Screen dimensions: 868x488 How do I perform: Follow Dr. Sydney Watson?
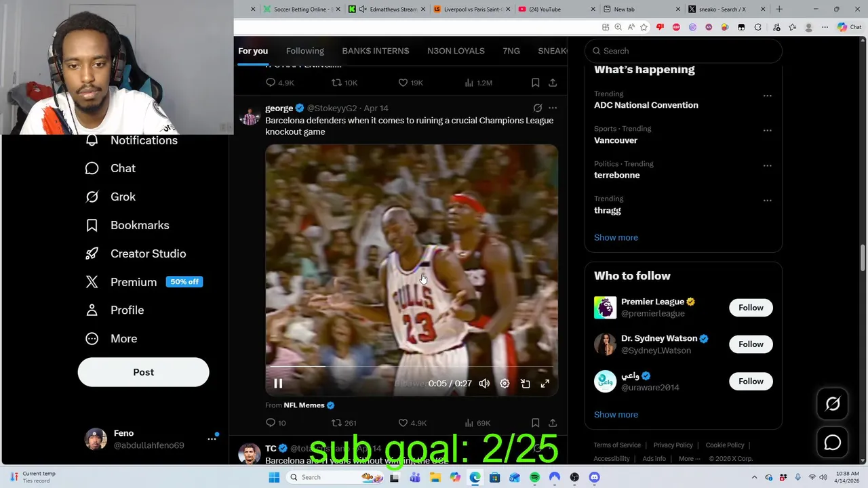pyautogui.click(x=751, y=344)
